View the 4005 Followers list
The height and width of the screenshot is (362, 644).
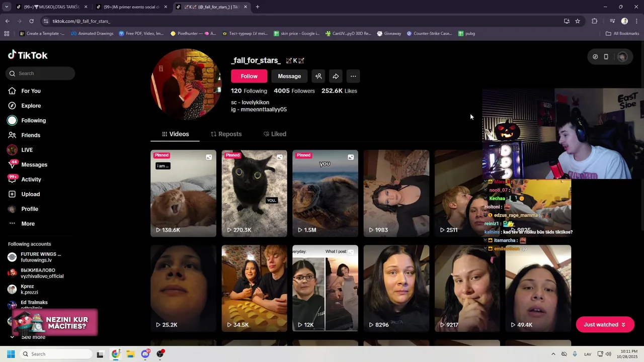point(294,91)
